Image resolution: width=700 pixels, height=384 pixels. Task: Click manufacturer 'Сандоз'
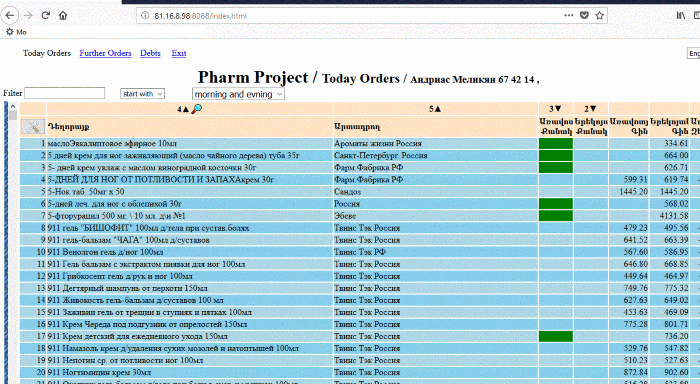click(347, 192)
